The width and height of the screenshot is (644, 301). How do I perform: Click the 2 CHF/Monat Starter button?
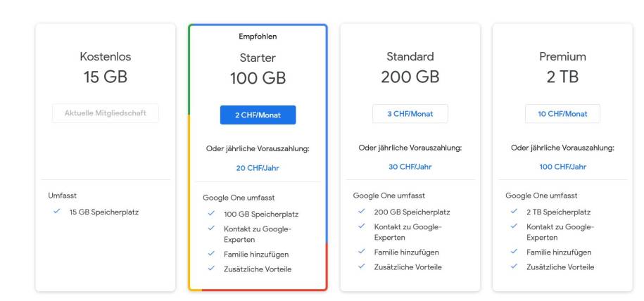coord(258,115)
